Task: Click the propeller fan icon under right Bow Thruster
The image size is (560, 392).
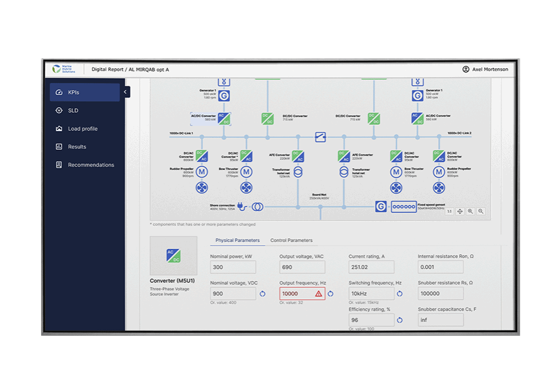Action: [x=396, y=187]
